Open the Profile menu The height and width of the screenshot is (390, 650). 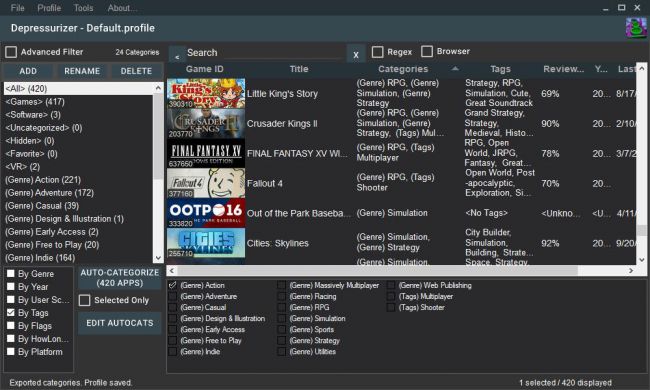pos(49,8)
